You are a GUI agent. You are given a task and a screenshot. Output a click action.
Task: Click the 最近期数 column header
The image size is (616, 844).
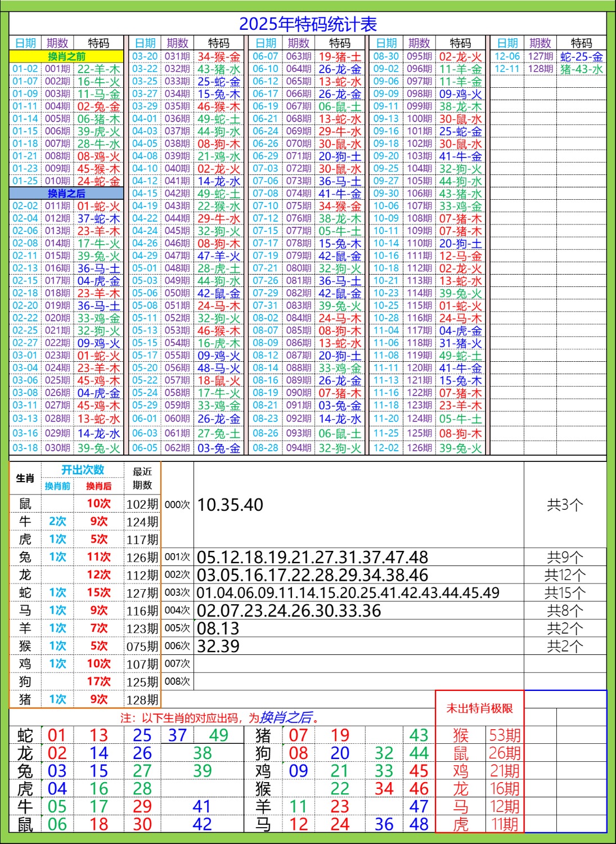(x=142, y=478)
